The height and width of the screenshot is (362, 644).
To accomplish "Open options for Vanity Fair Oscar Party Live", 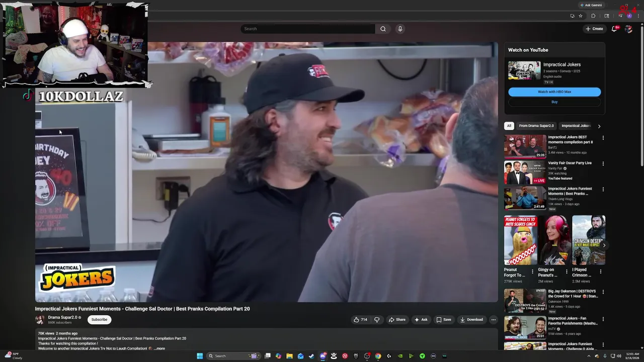I will click(603, 164).
